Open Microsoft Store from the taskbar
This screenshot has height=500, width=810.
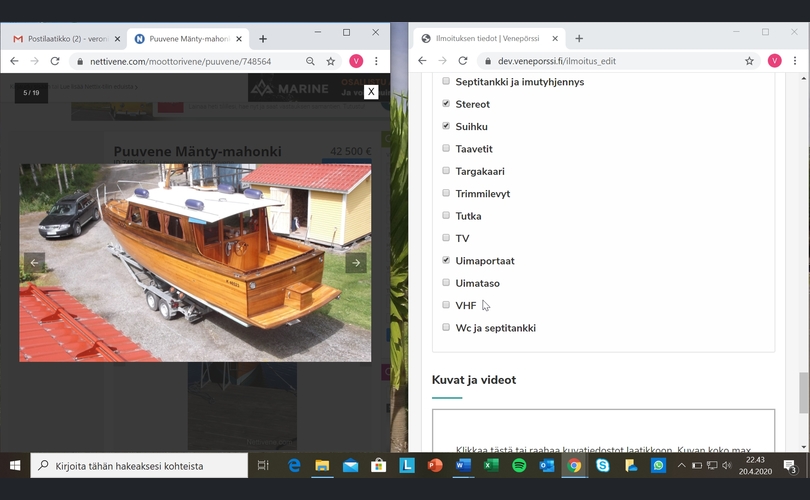pyautogui.click(x=378, y=465)
